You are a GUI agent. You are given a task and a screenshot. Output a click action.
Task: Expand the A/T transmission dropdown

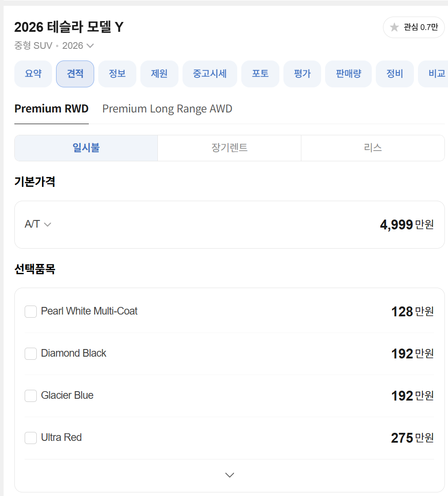(x=38, y=224)
